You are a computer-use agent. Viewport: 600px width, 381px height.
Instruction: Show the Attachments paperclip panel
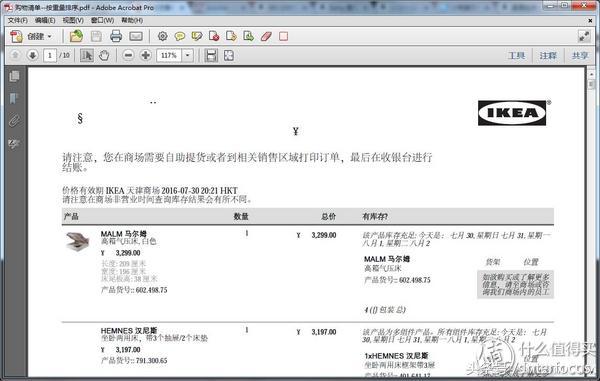(14, 120)
